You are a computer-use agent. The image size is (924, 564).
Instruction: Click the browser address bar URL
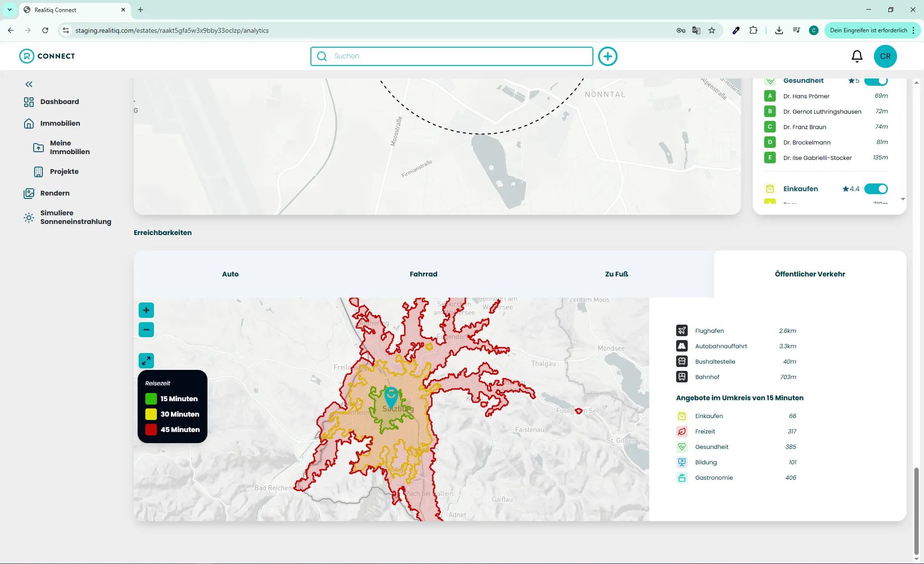(x=172, y=30)
